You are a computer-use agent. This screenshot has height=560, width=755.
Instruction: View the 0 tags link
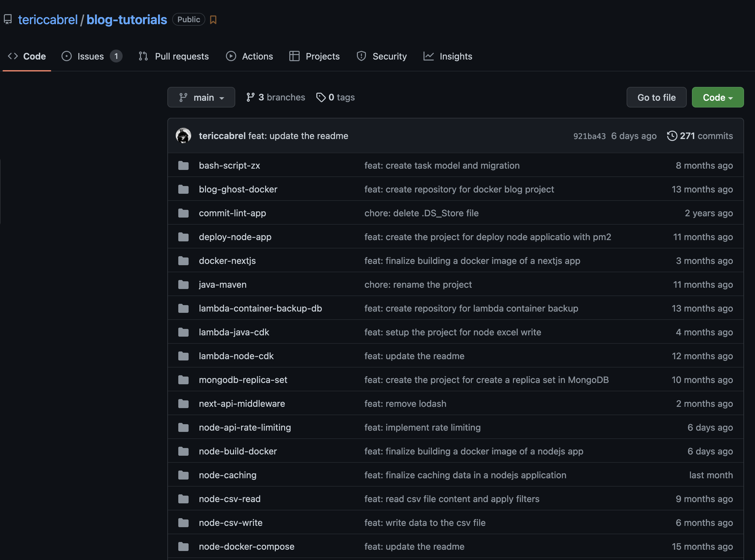point(335,97)
